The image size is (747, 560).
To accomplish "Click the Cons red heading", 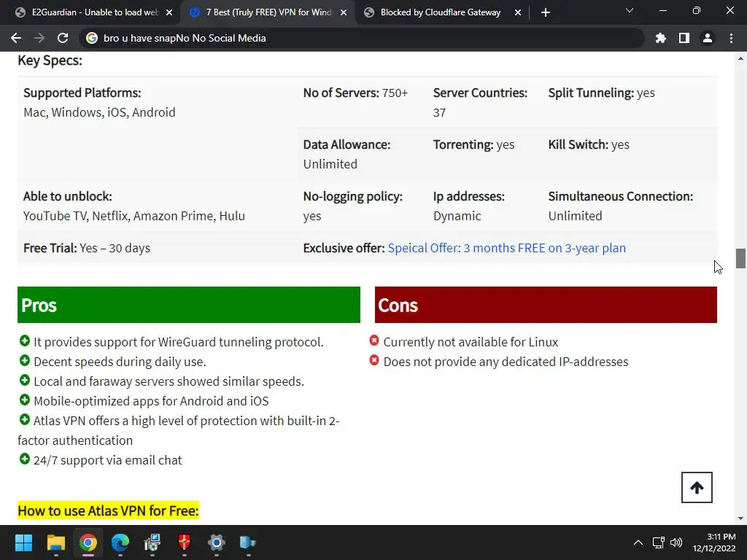I will [x=546, y=305].
